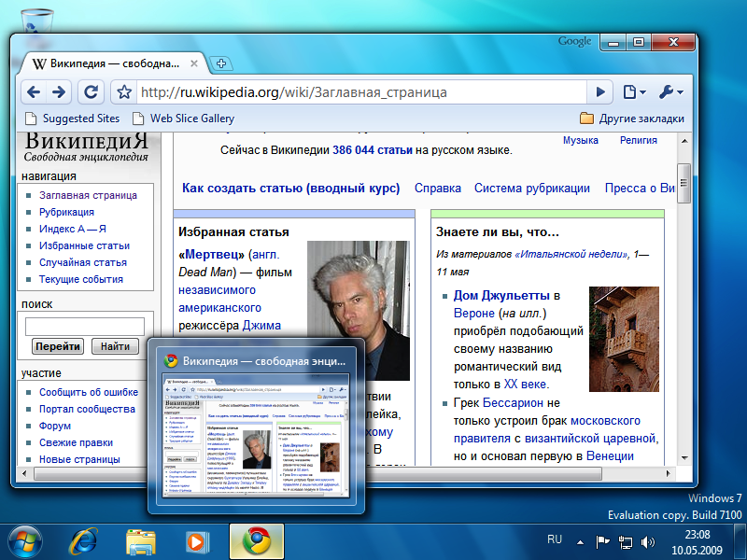
Task: Open the Новые страницы link
Action: (79, 459)
